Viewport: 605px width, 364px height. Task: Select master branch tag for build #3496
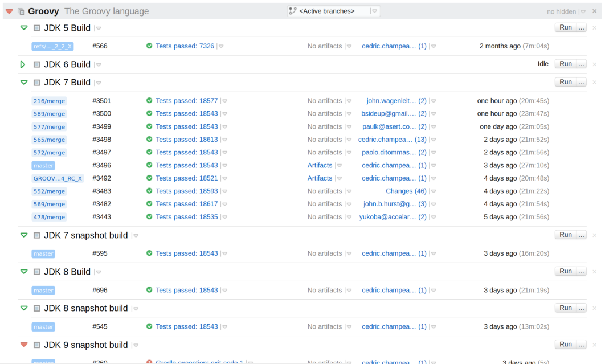(x=43, y=166)
